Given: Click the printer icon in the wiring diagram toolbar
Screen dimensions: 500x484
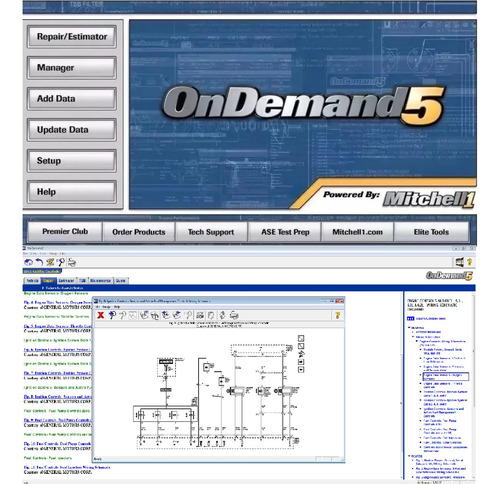Looking at the screenshot, I should 234,315.
